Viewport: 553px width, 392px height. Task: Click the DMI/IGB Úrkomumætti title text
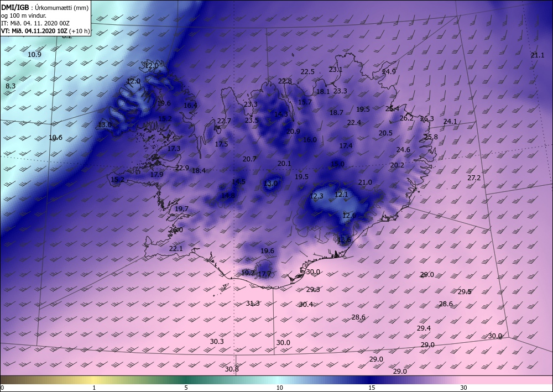[x=45, y=8]
